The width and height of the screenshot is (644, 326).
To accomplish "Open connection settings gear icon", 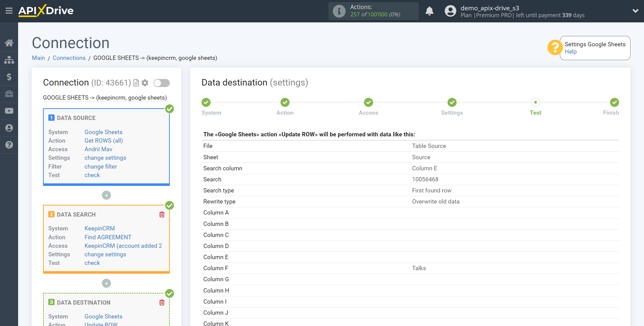I will [145, 83].
